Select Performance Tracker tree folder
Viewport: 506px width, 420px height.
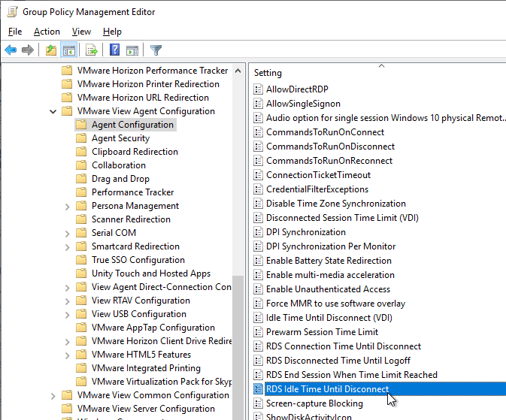point(132,192)
